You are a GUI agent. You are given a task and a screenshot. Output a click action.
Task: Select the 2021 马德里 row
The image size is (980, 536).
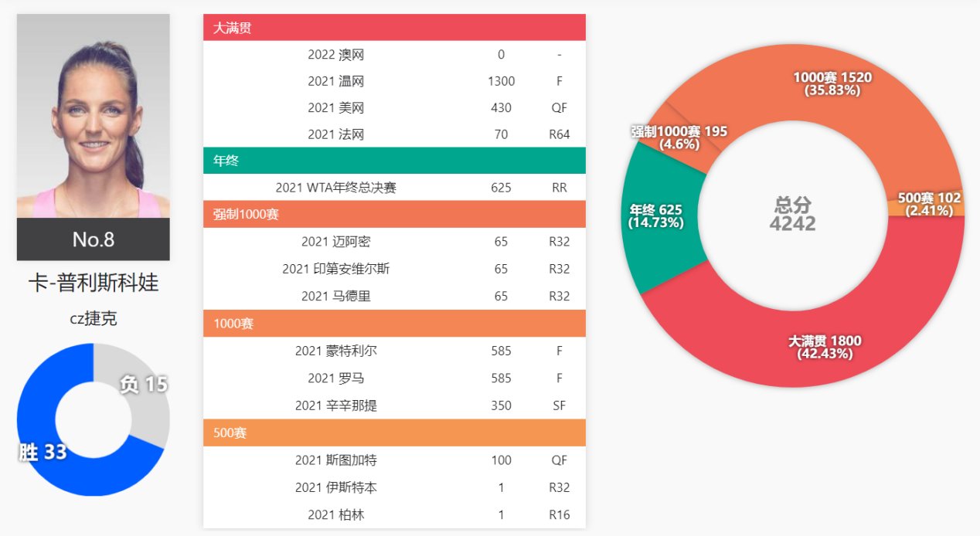[x=394, y=297]
